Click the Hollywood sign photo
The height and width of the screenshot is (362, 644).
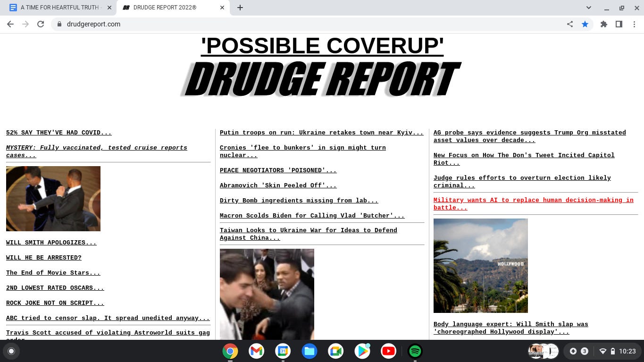click(481, 266)
